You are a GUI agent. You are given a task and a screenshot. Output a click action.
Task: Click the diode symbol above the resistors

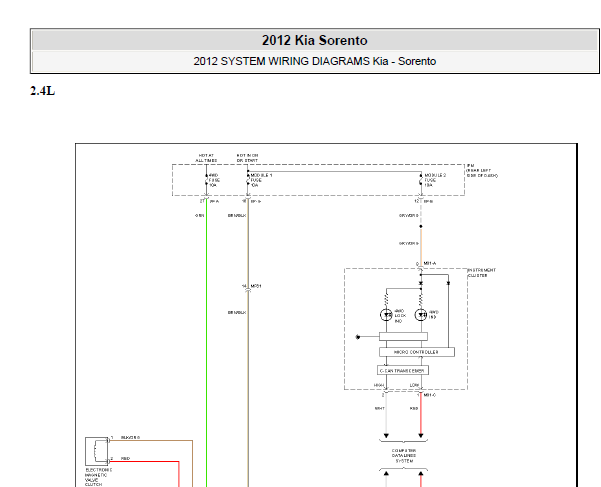[421, 283]
